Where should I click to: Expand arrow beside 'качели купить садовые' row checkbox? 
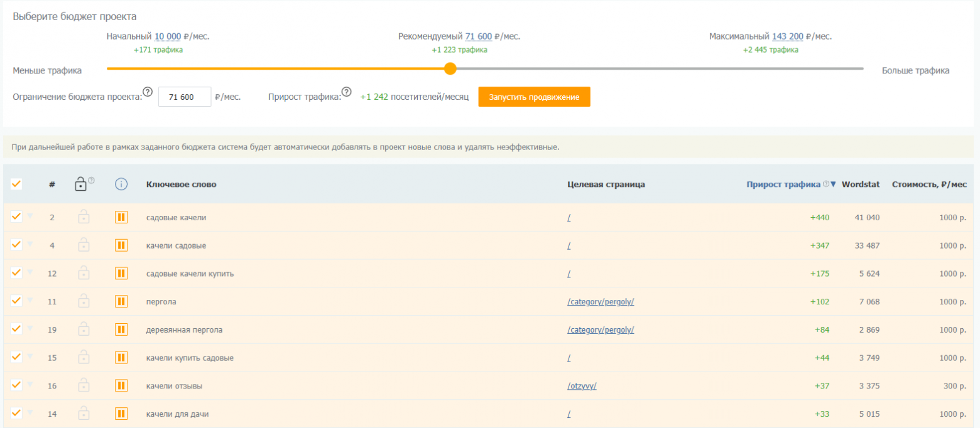[30, 356]
